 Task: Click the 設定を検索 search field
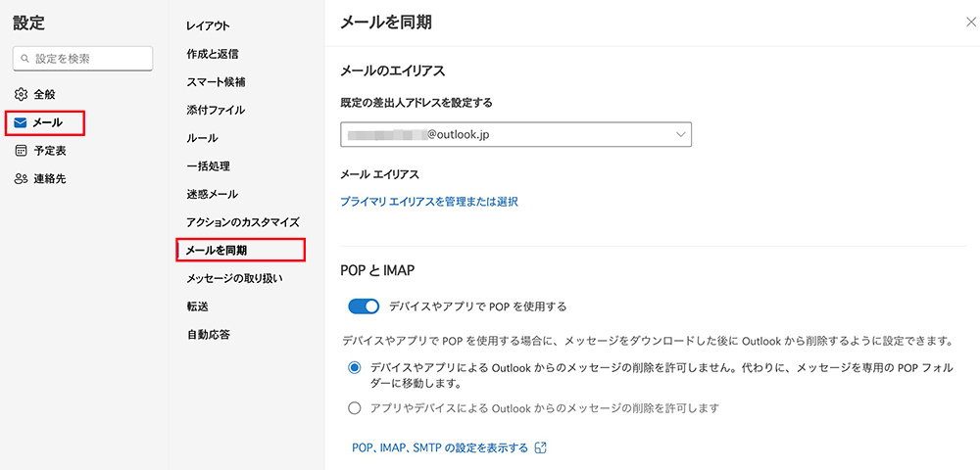(x=82, y=58)
